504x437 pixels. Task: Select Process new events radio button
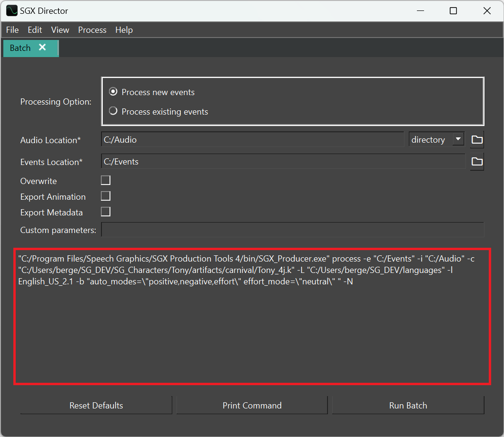coord(113,92)
